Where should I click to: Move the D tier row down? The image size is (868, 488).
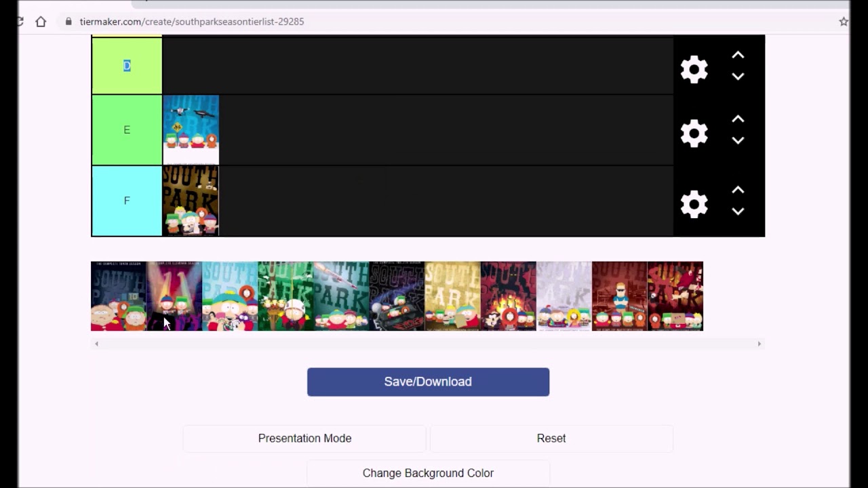point(738,77)
